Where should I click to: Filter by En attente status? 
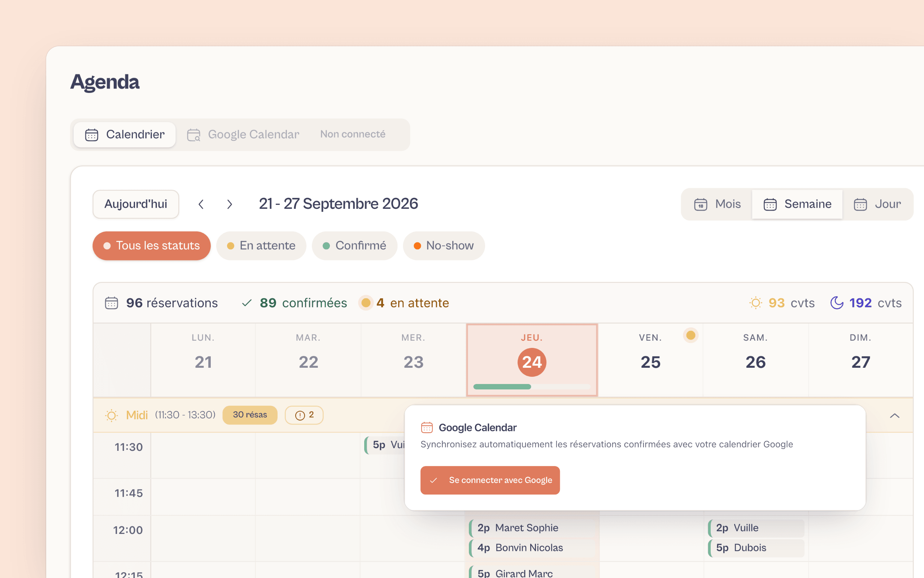[x=261, y=245]
